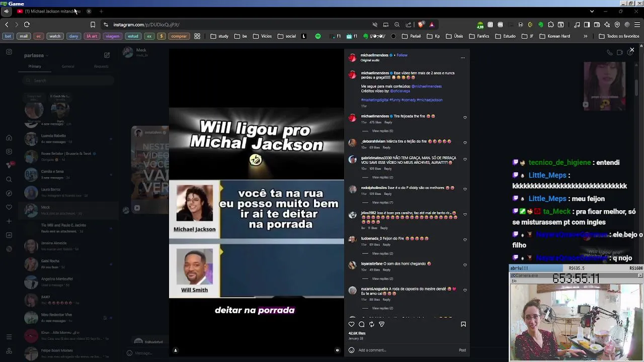Bookmark the page via address bar bookmark icon
Image resolution: width=644 pixels, height=362 pixels.
93,25
